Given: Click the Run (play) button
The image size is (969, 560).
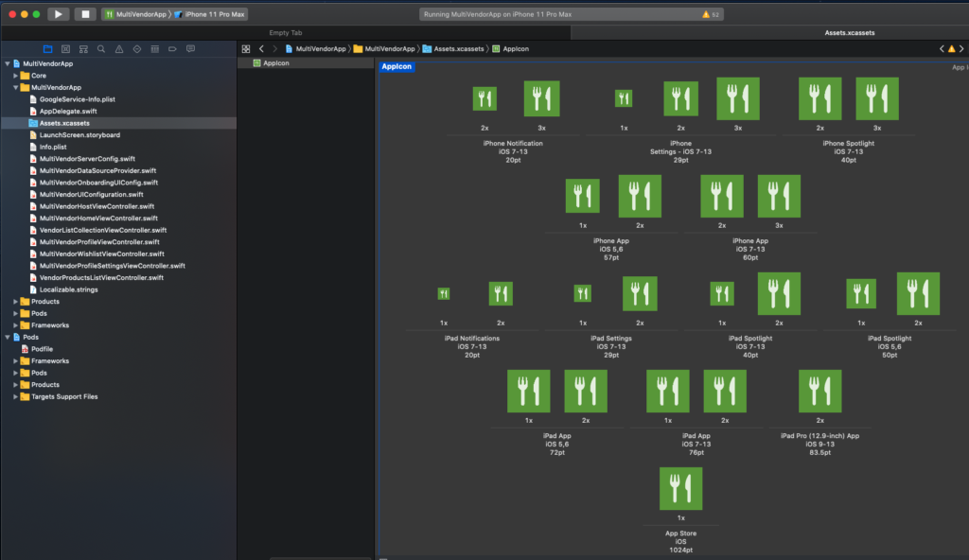Looking at the screenshot, I should (x=58, y=14).
